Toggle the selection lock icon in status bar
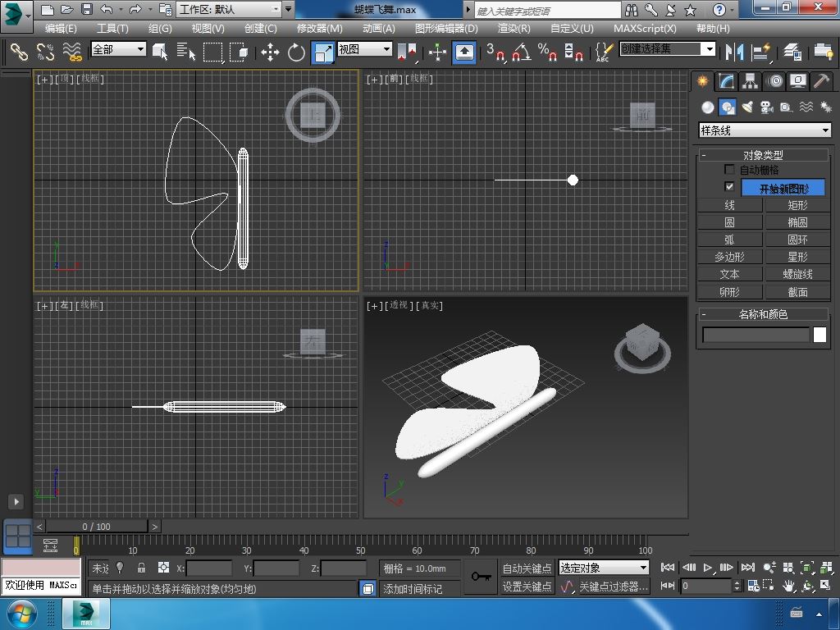 pos(142,568)
